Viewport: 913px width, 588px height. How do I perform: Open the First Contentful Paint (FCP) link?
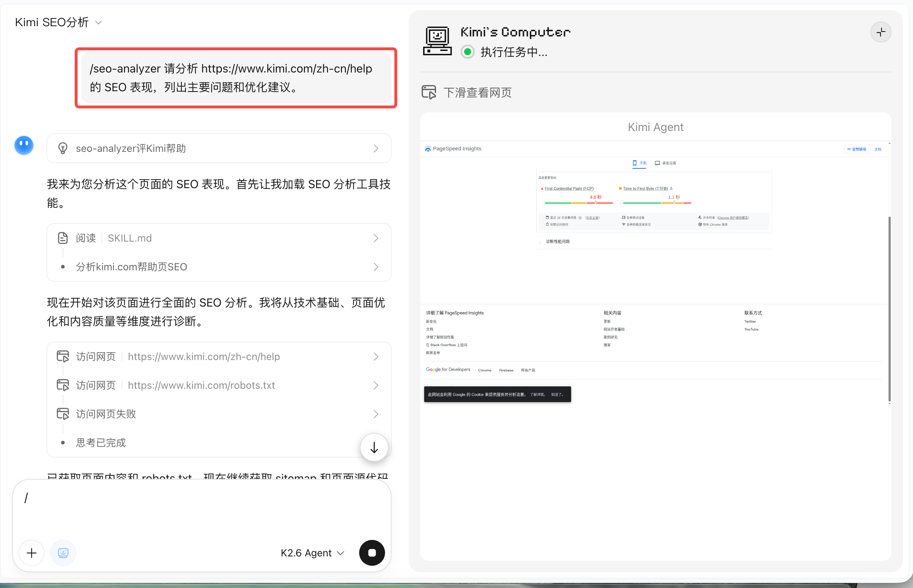tap(569, 188)
